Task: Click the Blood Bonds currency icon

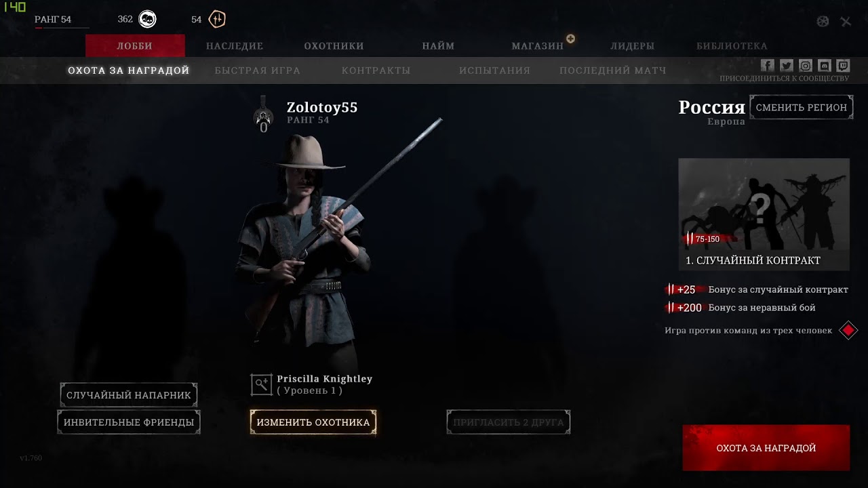Action: tap(217, 19)
